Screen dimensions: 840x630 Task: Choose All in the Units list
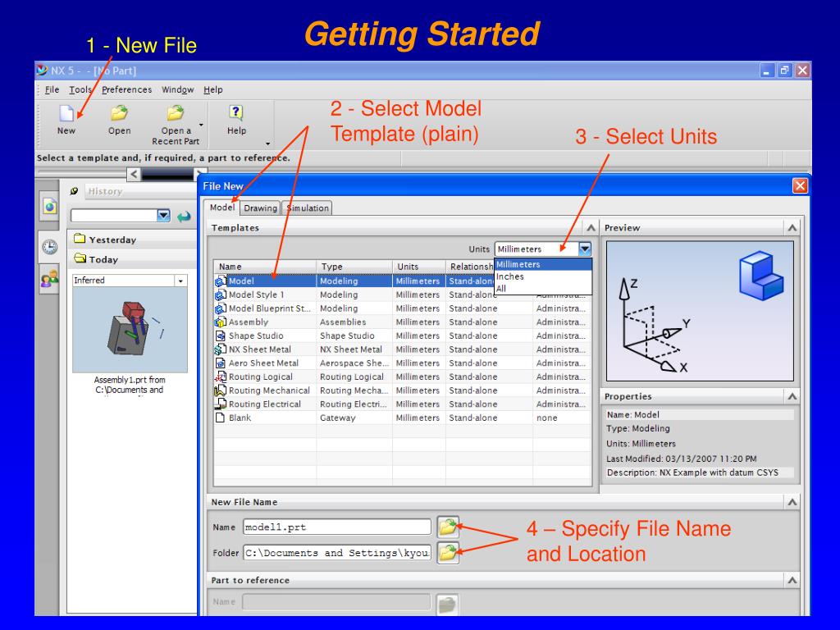pos(543,288)
